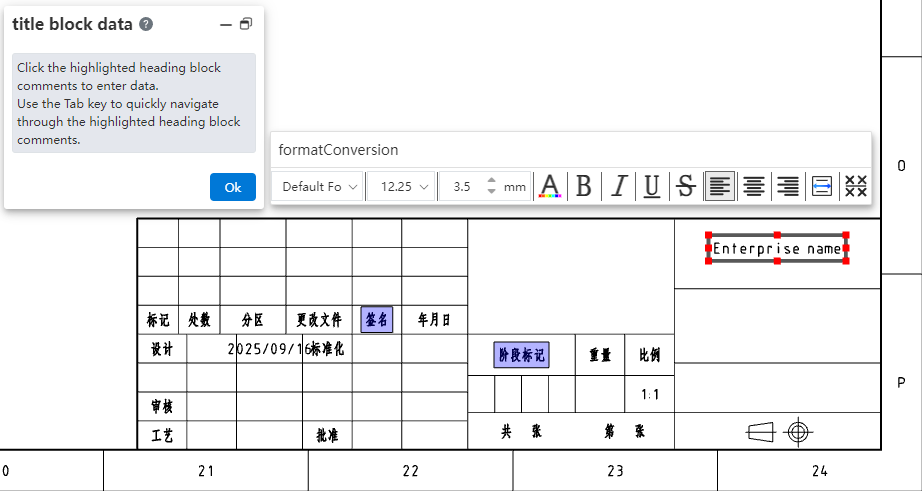The image size is (922, 491).
Task: Toggle italic text formatting
Action: click(619, 186)
